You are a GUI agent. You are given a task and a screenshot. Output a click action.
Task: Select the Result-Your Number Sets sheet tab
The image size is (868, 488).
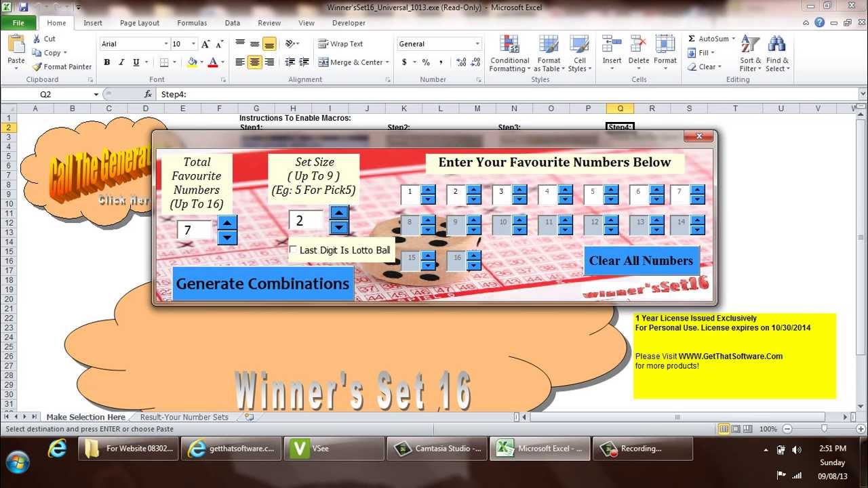click(x=184, y=418)
